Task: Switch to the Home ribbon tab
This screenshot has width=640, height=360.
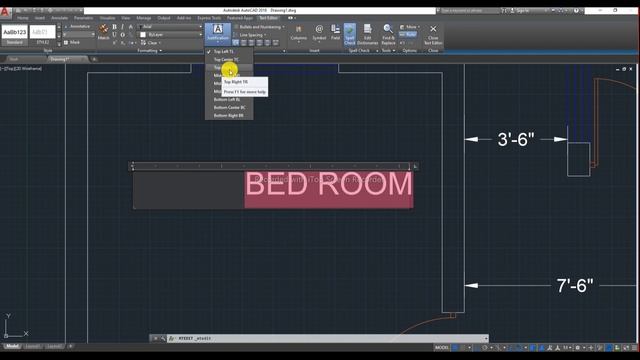Action: (x=23, y=18)
